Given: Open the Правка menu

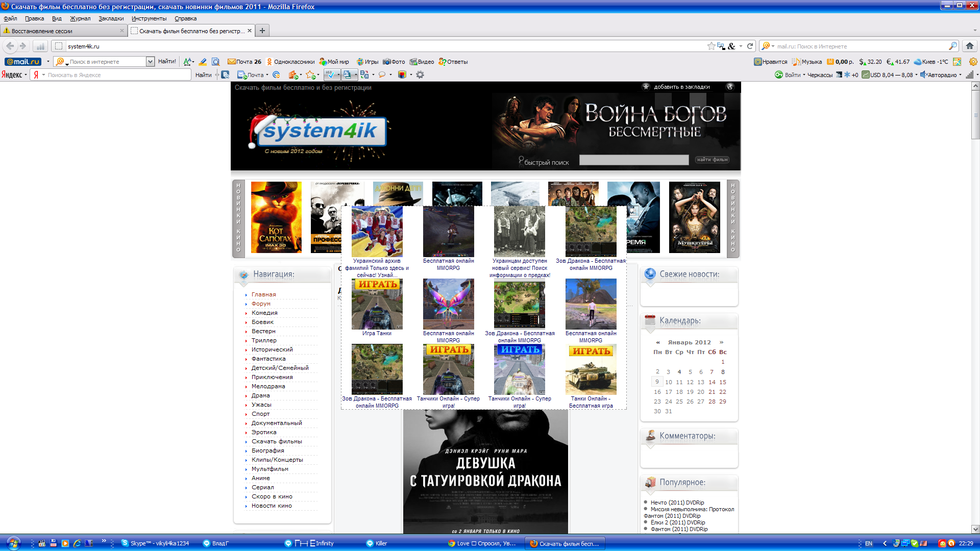Looking at the screenshot, I should point(34,18).
